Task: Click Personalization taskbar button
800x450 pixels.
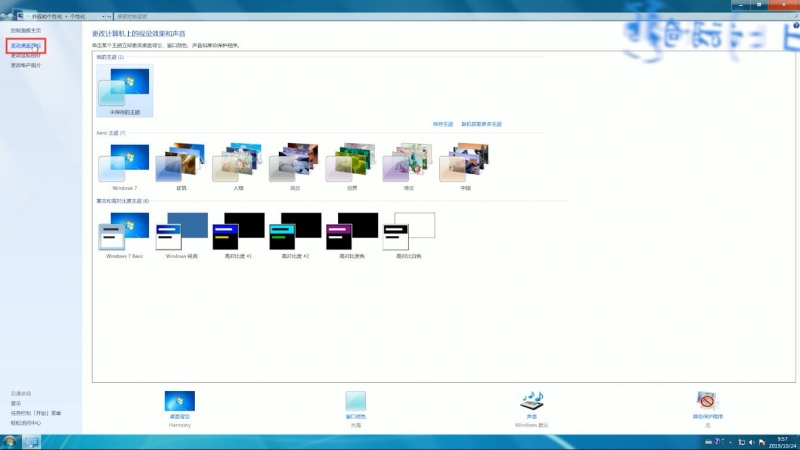Action: 31,442
